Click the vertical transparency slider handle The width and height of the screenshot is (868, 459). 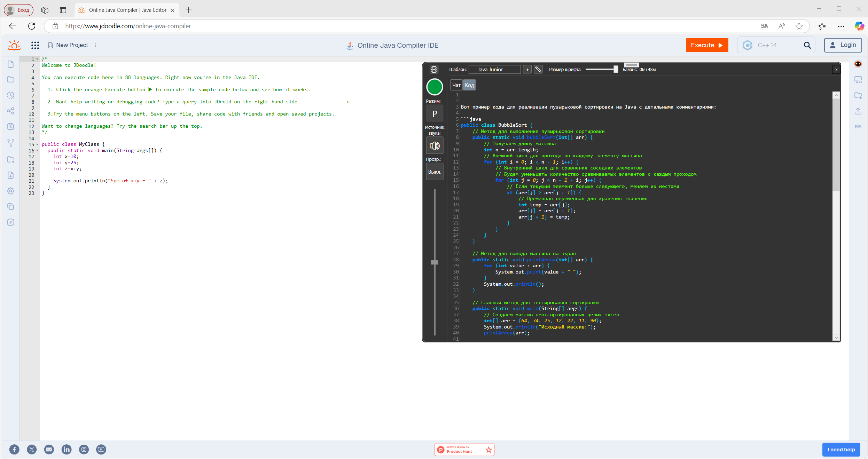[435, 262]
